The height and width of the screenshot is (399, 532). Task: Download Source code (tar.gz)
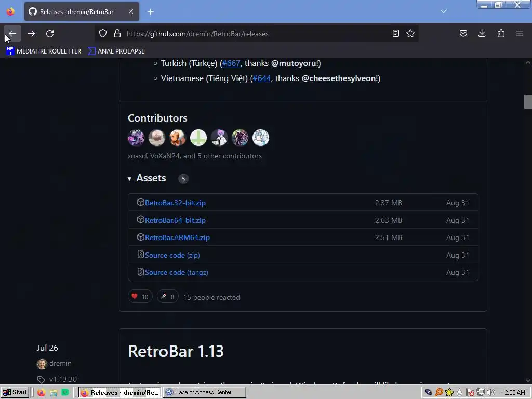177,272
